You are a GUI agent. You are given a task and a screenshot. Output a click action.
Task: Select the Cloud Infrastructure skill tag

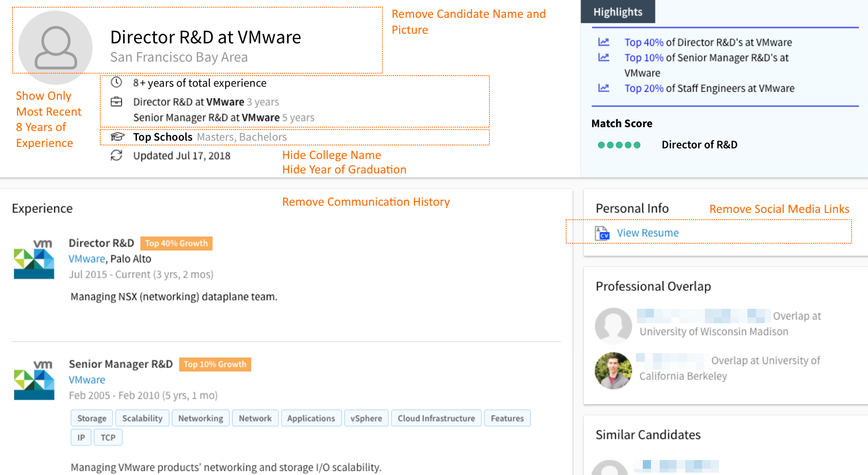coord(436,418)
